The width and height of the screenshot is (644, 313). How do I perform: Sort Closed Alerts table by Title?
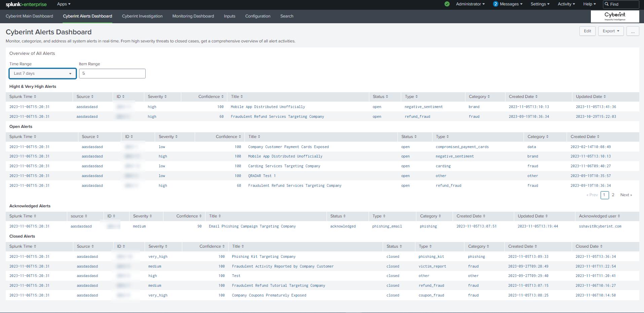tap(238, 246)
